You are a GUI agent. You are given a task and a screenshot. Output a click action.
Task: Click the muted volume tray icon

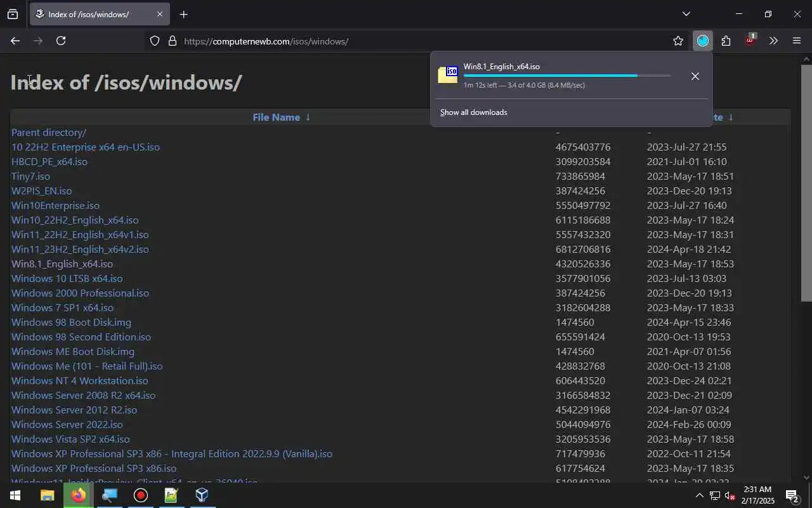point(730,495)
